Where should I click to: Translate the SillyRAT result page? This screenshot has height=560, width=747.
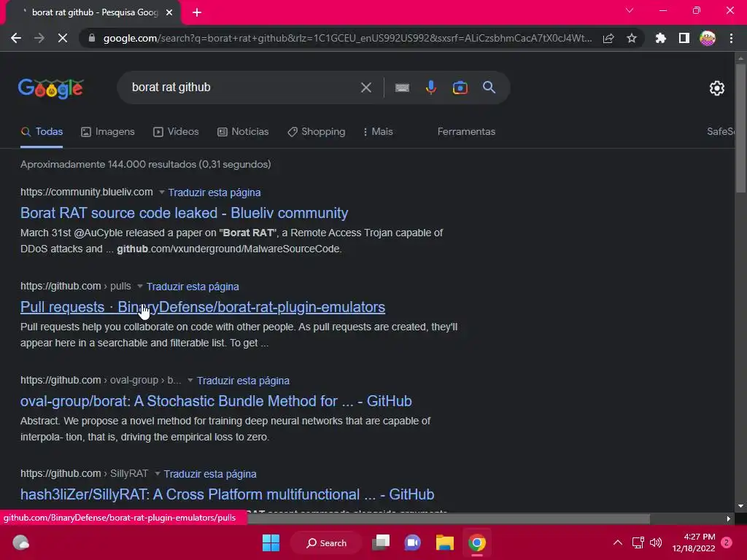(210, 474)
